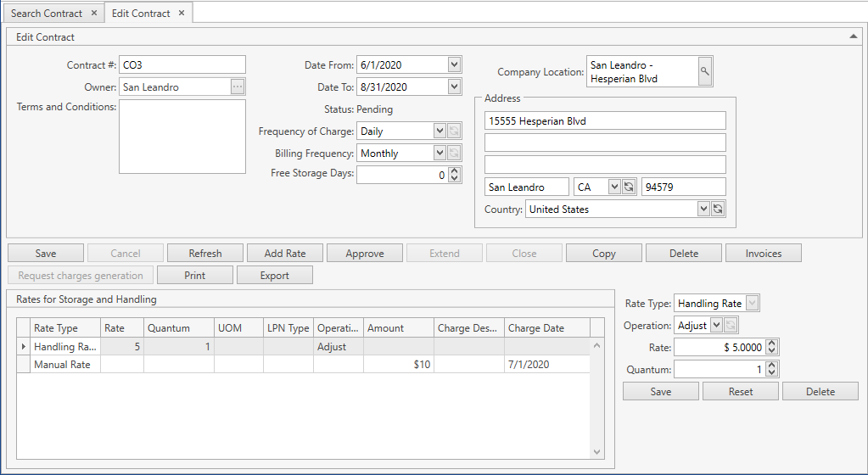The width and height of the screenshot is (868, 475).
Task: Close the Edit Contract tab
Action: pos(182,14)
